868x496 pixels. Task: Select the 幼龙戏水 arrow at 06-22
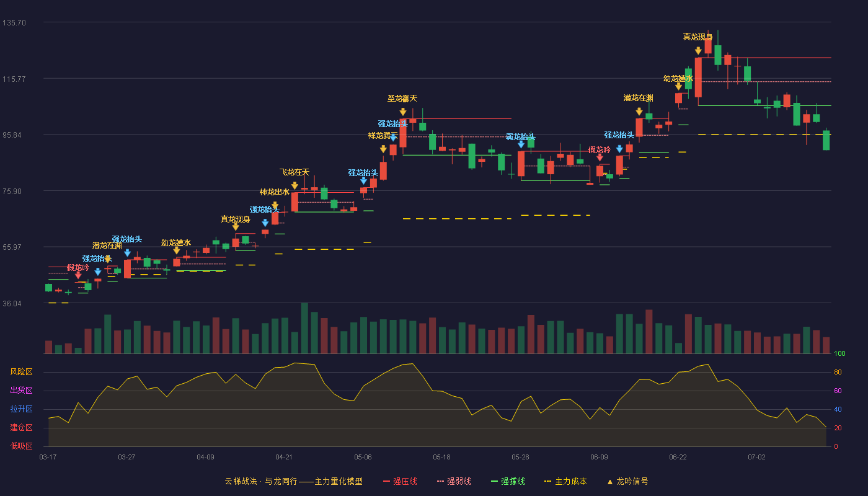678,86
